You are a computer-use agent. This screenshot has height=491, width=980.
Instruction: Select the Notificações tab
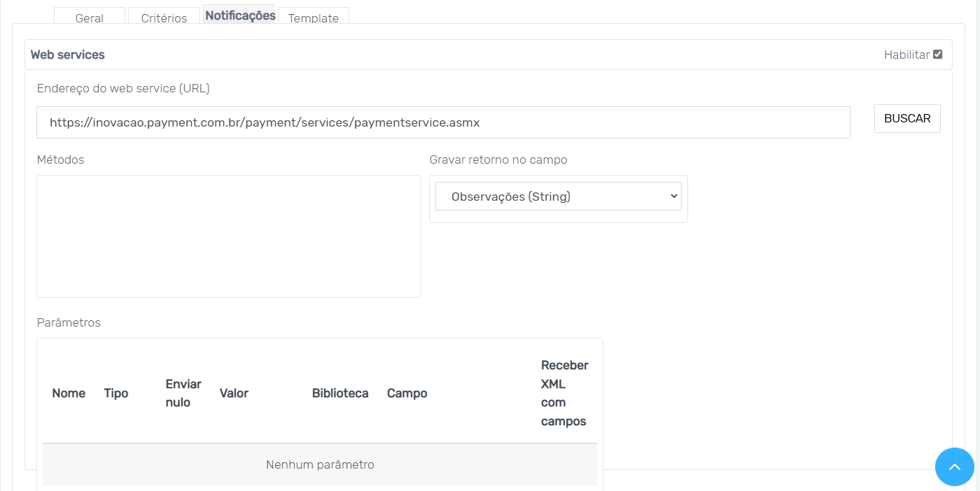(240, 15)
